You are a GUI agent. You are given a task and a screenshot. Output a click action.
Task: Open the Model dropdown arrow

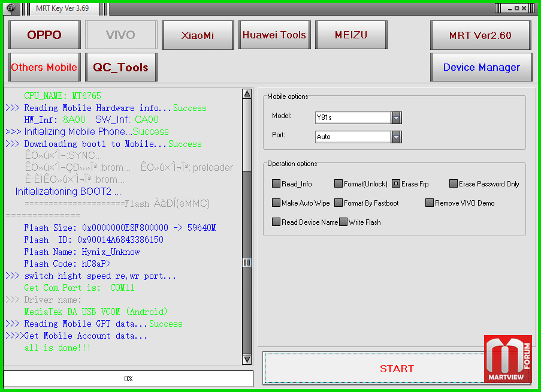point(396,117)
